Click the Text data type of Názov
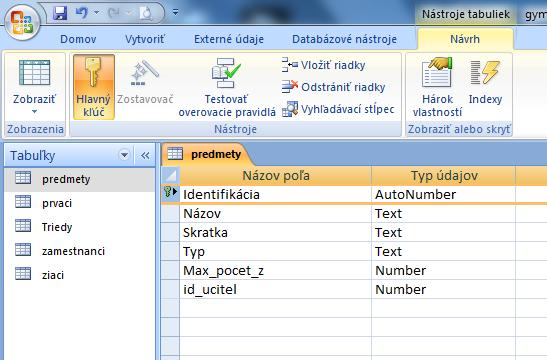Viewport: 547px width, 360px height. coord(443,213)
